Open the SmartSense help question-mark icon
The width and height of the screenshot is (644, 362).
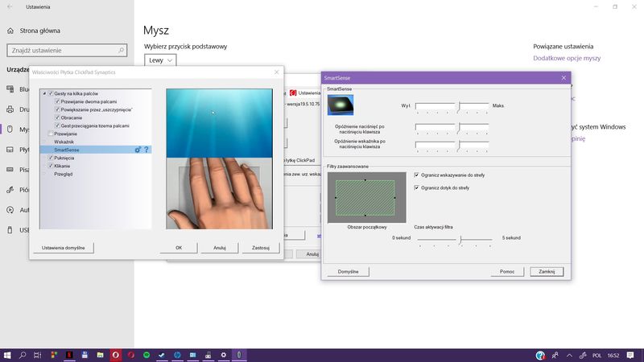(147, 150)
